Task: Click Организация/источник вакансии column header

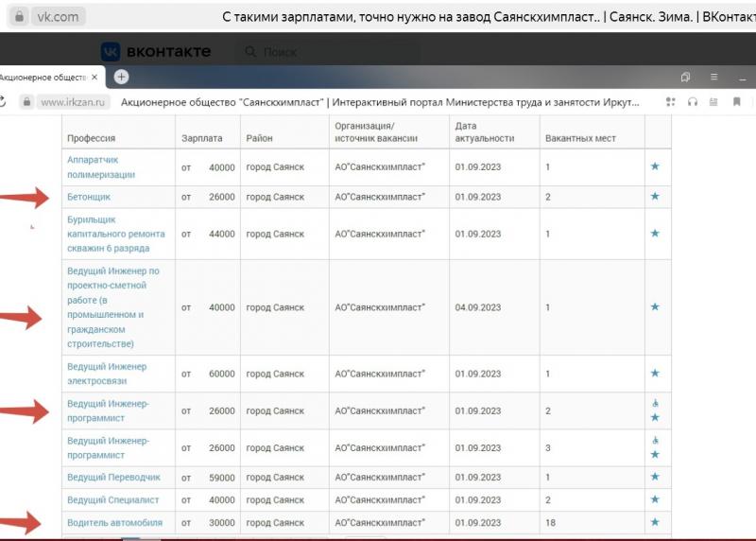Action: 376,131
